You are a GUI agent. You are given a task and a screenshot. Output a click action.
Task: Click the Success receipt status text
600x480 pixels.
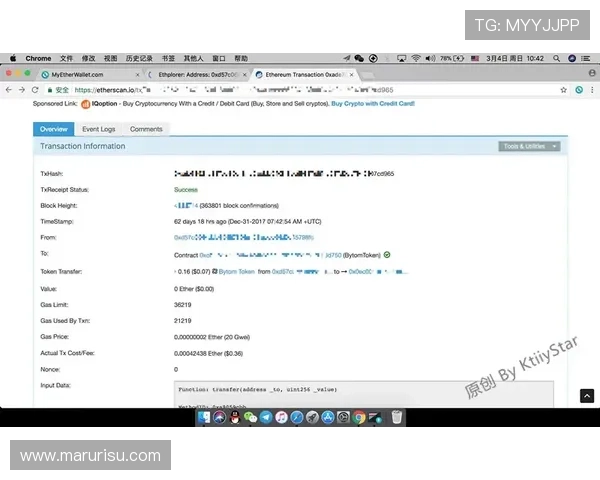click(186, 189)
